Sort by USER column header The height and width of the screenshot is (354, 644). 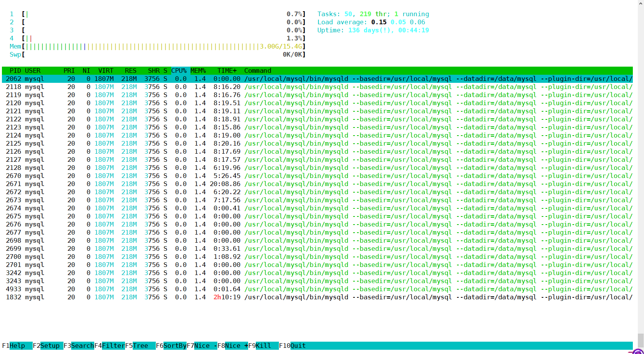33,70
